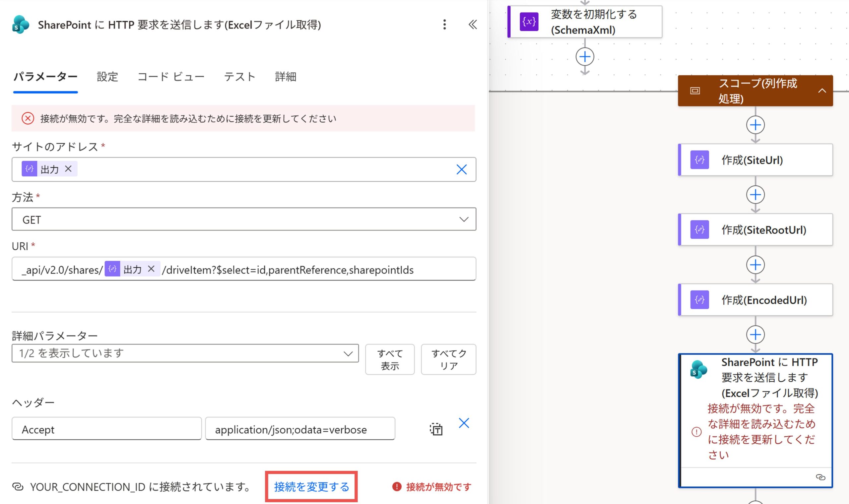Select the SharePoint HTTP 要求 action card
The width and height of the screenshot is (849, 504).
pos(755,420)
